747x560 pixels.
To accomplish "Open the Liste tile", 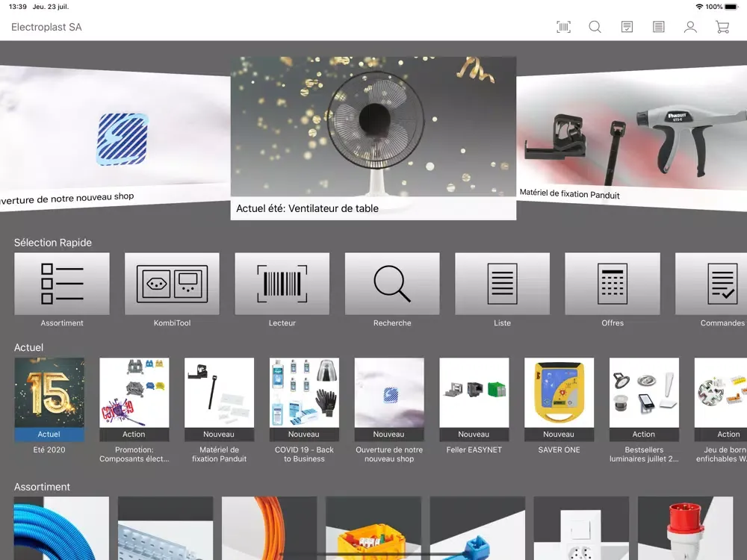I will click(502, 284).
